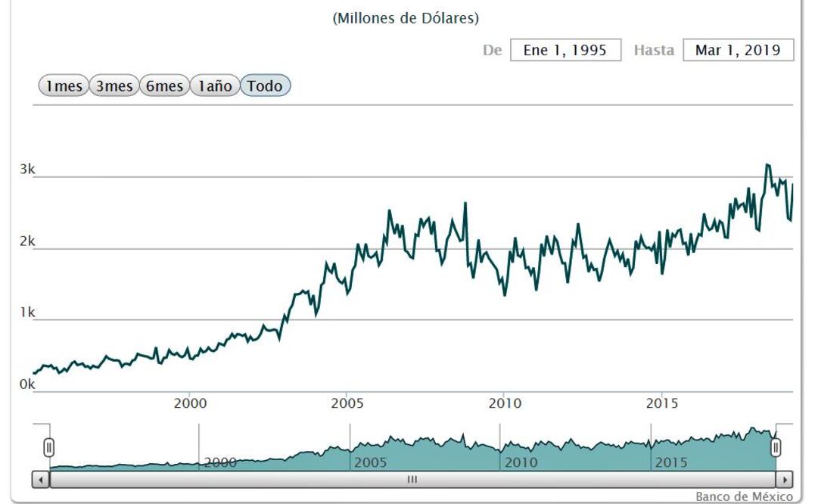Click the scrollbar right arrow button
The image size is (818, 504).
(785, 479)
